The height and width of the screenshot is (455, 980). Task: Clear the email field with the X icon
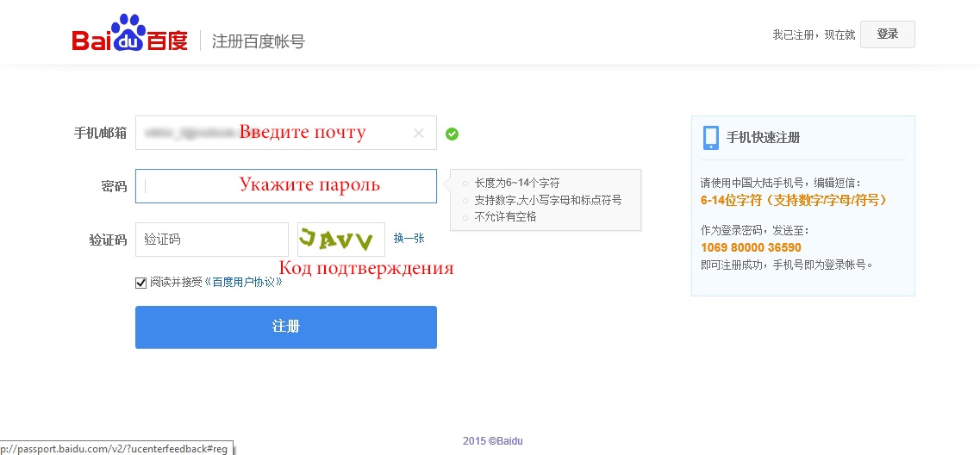point(419,133)
